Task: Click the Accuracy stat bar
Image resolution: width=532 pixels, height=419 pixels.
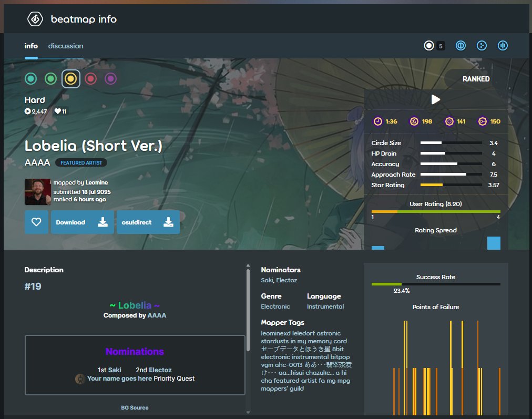Action: pos(451,164)
